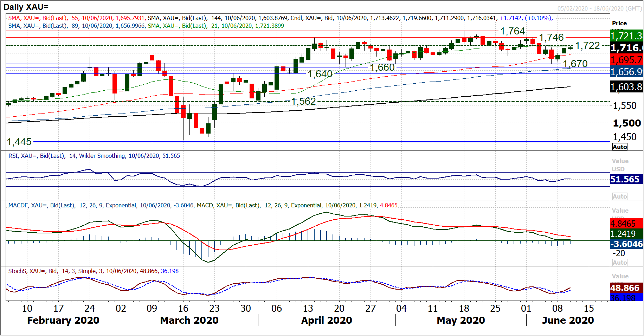Select the 1,562 dashed level annotation
This screenshot has height=336, width=644.
(x=304, y=102)
